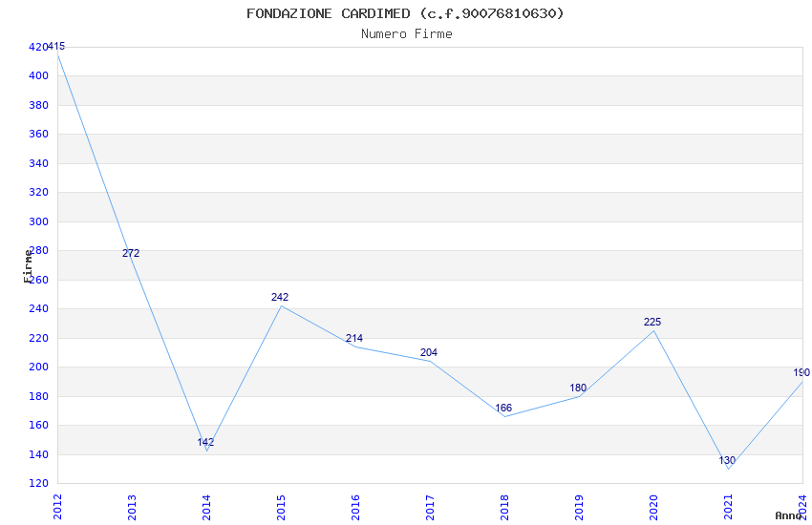The height and width of the screenshot is (525, 812).
Task: Click the data label 415
Action: point(56,46)
